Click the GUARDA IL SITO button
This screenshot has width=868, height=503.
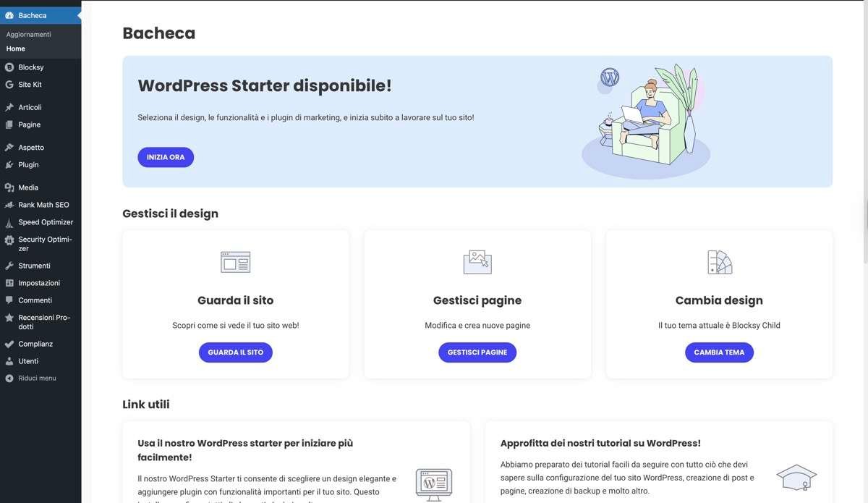236,352
